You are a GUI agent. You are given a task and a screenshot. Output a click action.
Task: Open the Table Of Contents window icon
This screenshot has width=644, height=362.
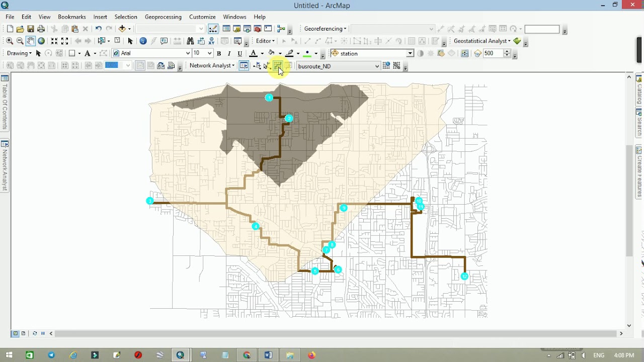[226, 29]
